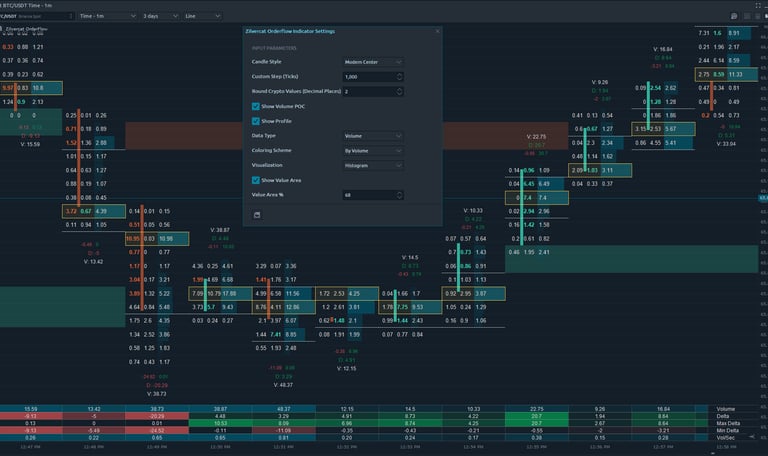Viewport: 768px width, 456px height.
Task: Toggle the Show Profile checkbox
Action: coord(255,121)
